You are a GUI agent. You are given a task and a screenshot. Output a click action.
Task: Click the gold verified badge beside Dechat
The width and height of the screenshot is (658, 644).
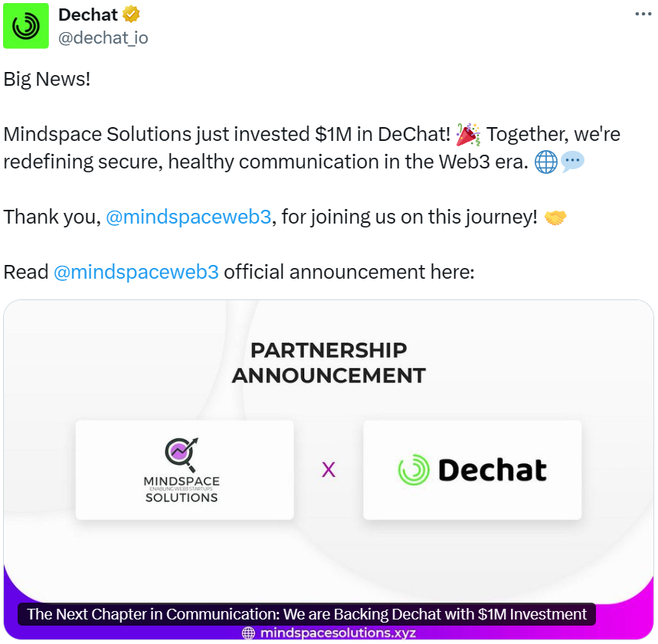pos(132,15)
